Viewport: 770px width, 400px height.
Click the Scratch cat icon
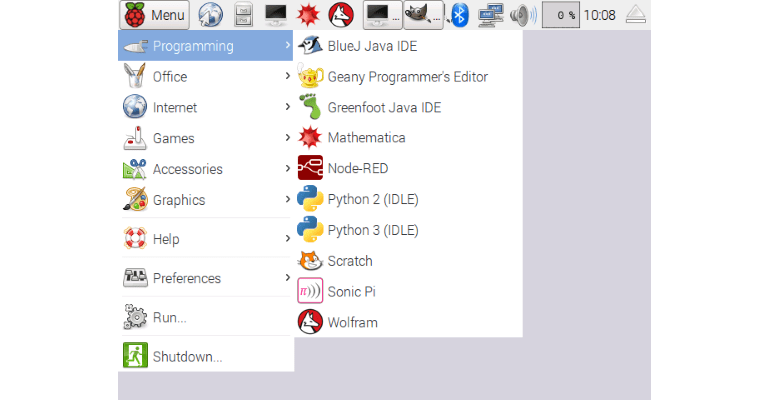[310, 261]
